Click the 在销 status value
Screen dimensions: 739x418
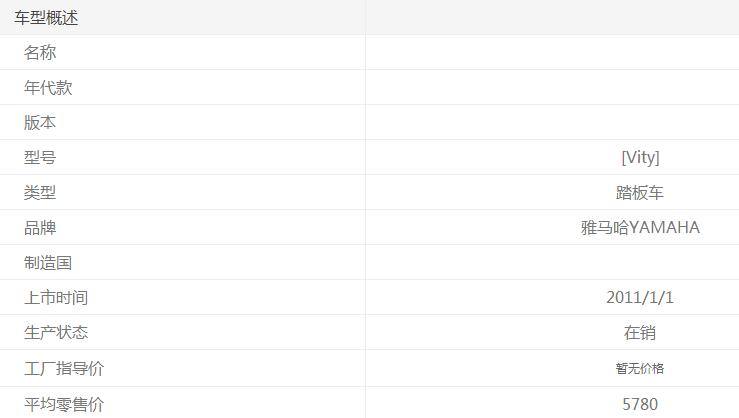pos(640,333)
